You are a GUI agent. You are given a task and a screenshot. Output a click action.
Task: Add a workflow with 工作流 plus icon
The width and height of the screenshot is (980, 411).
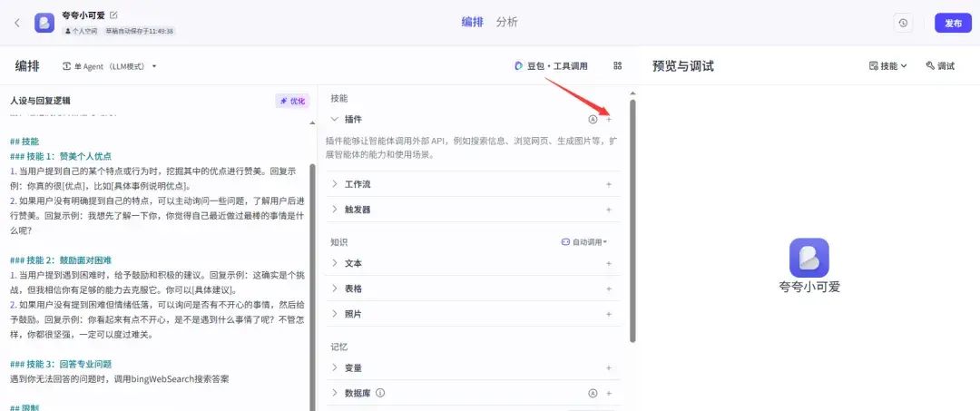(x=609, y=184)
